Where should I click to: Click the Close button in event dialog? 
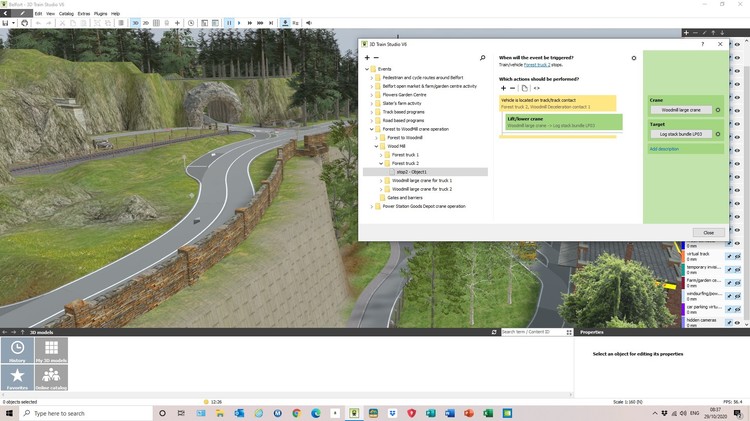coord(708,232)
